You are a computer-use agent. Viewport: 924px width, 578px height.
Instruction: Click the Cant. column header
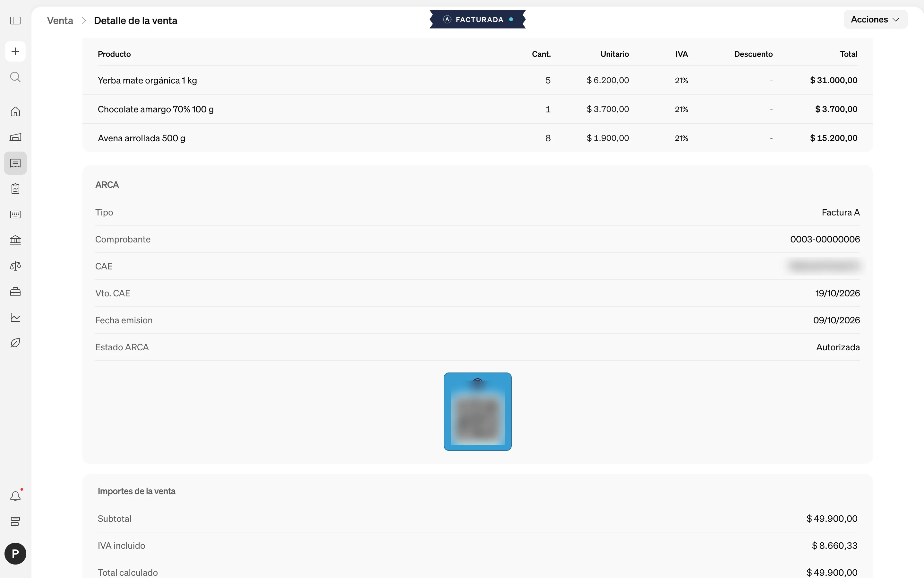coord(541,54)
